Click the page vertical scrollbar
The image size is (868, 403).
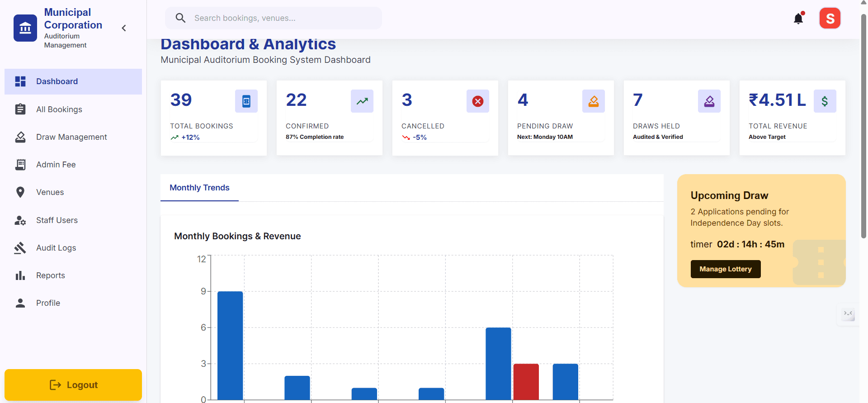[x=863, y=126]
